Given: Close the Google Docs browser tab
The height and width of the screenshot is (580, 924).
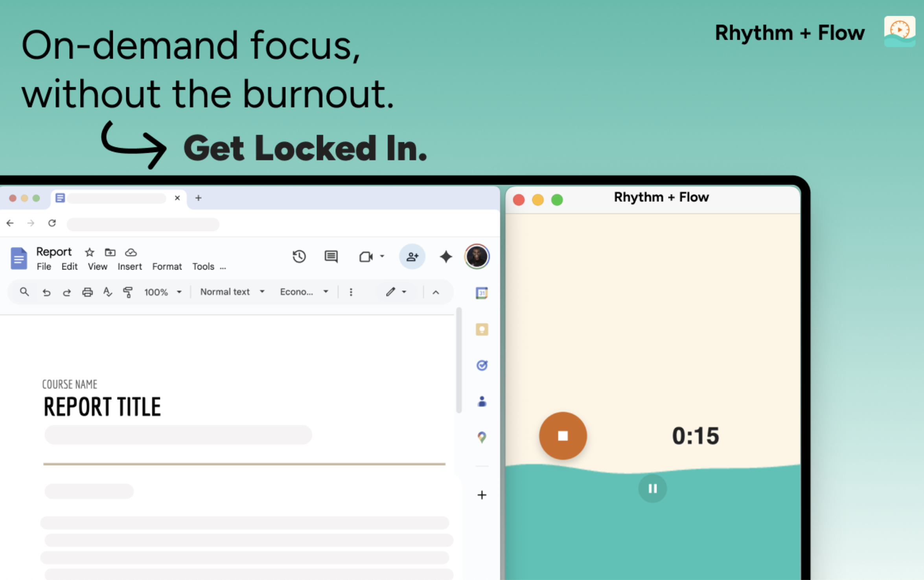Looking at the screenshot, I should [x=177, y=198].
